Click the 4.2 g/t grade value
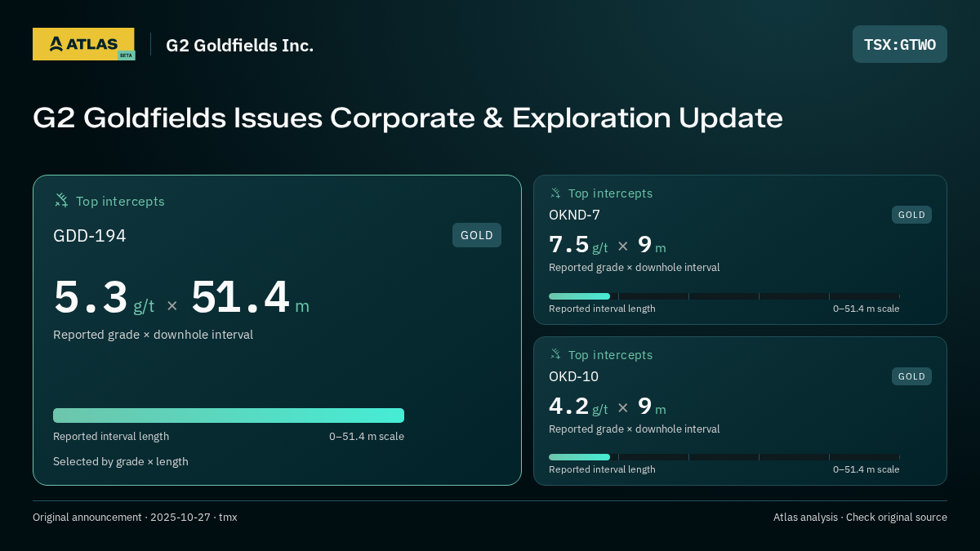 pos(578,407)
